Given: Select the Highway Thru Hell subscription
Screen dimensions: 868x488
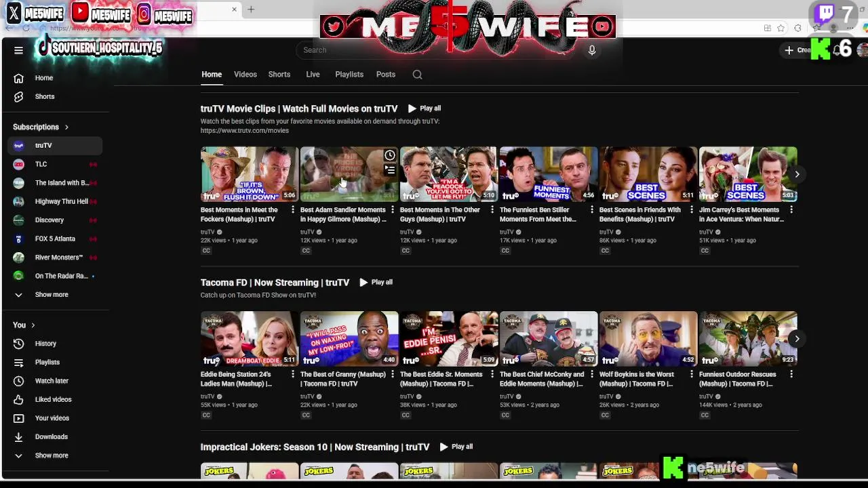Looking at the screenshot, I should (x=55, y=201).
